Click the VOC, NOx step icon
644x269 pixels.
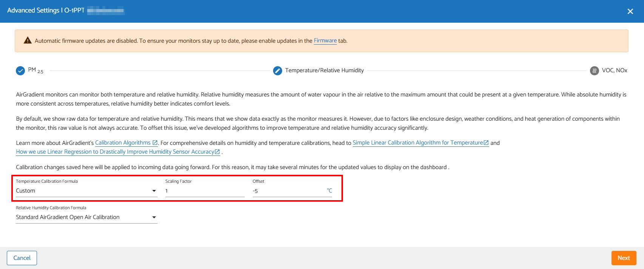click(595, 71)
